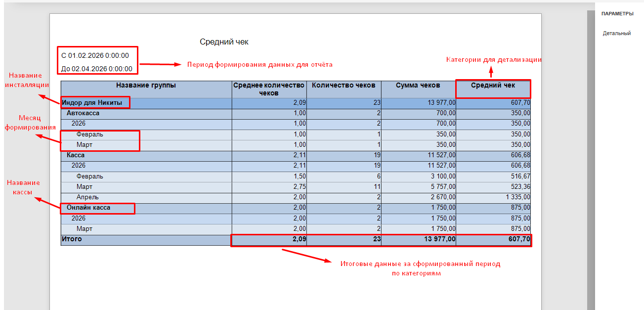Click the end date До 02.04.2026 text
The height and width of the screenshot is (310, 644).
click(x=96, y=69)
